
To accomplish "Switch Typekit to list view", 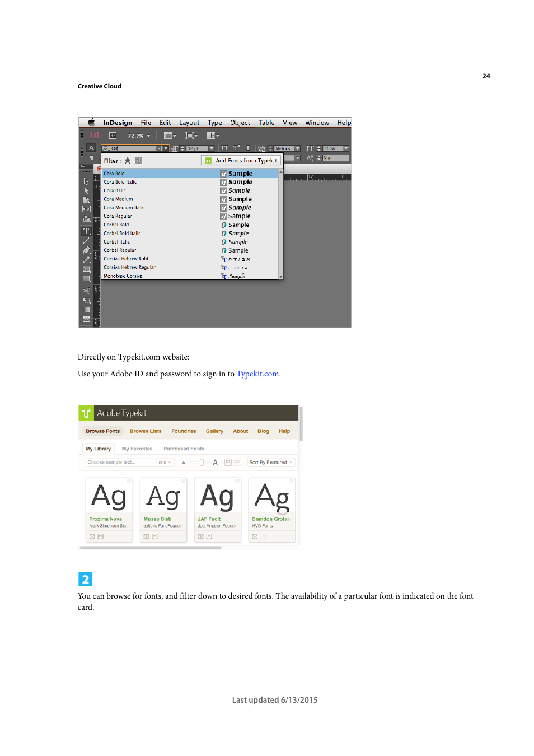I will pos(237,463).
